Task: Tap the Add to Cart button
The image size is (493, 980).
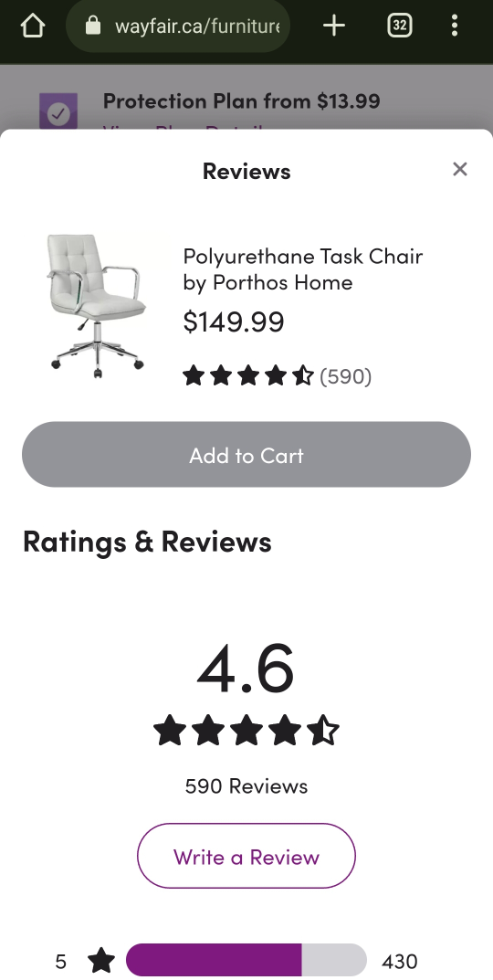Action: [x=246, y=454]
